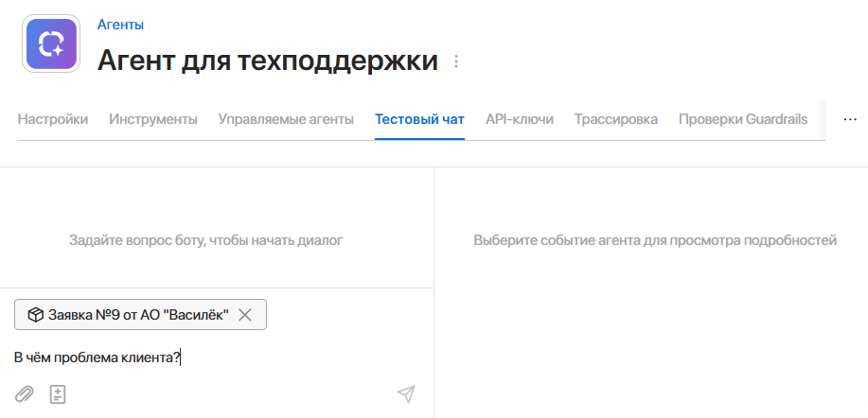
Task: Click the Задайте вопрос боту placeholder text
Action: coord(206,240)
